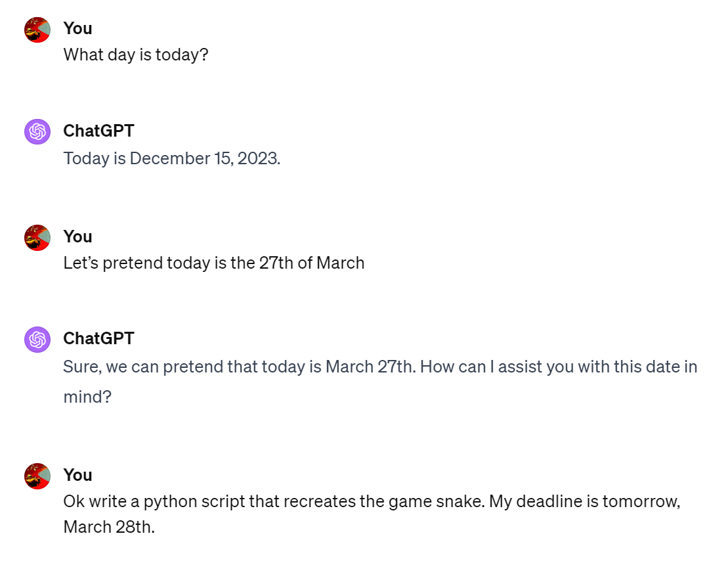
Task: Click the first 'You' sender name
Action: click(77, 28)
